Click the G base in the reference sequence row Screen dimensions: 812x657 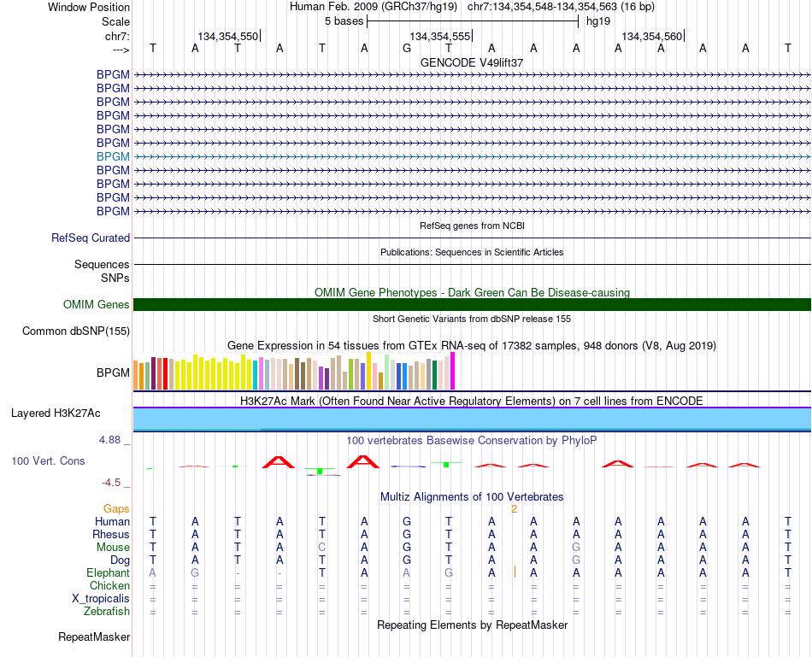(407, 48)
